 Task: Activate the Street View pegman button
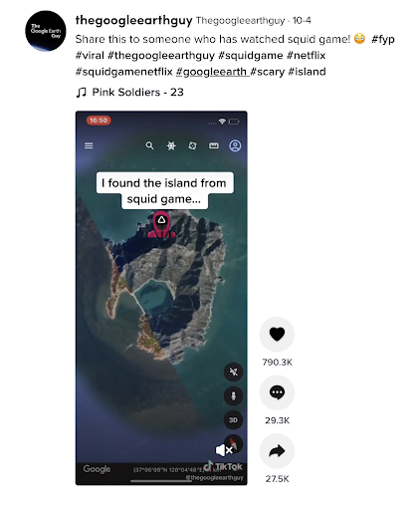pos(233,395)
